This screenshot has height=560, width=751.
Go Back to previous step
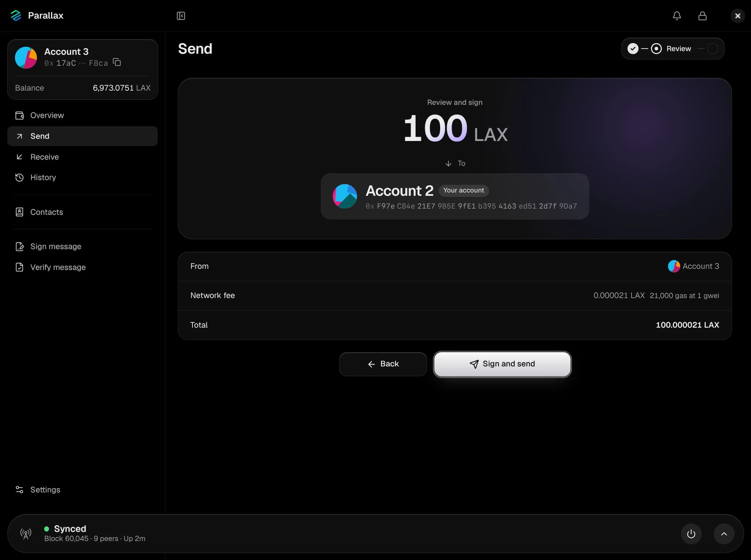[x=383, y=364]
